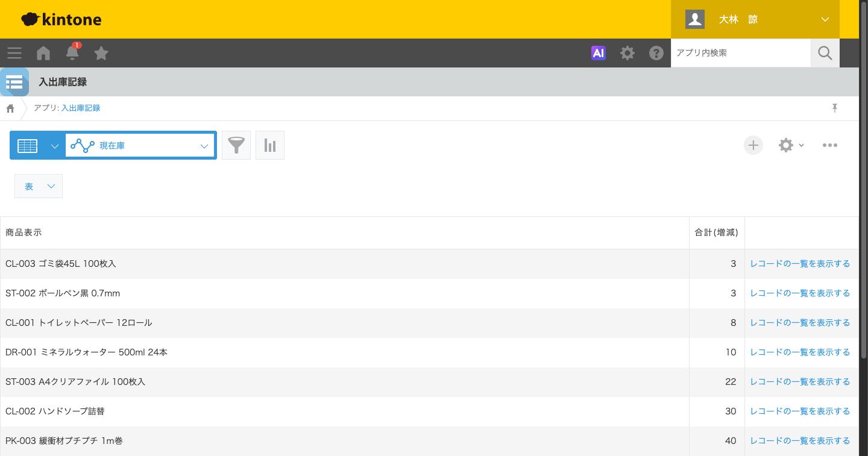The width and height of the screenshot is (868, 456).
Task: Expand the 大林 諒 user menu
Action: [x=755, y=19]
